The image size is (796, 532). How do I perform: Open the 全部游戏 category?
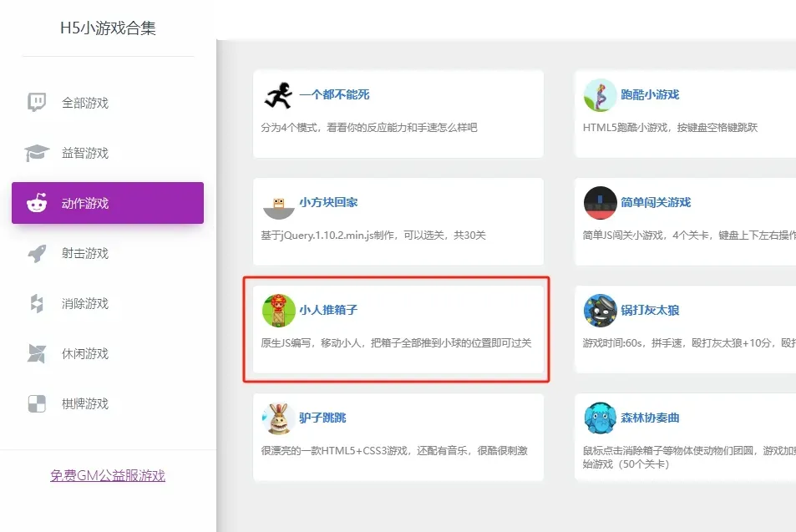(108, 103)
